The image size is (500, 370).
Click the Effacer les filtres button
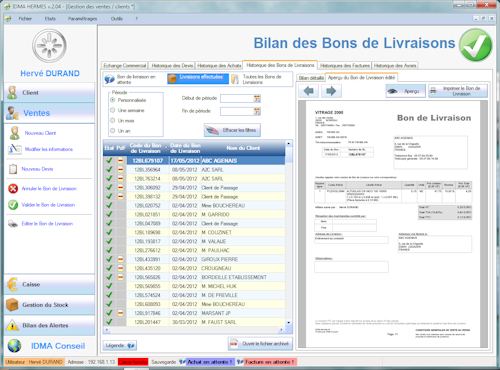232,130
